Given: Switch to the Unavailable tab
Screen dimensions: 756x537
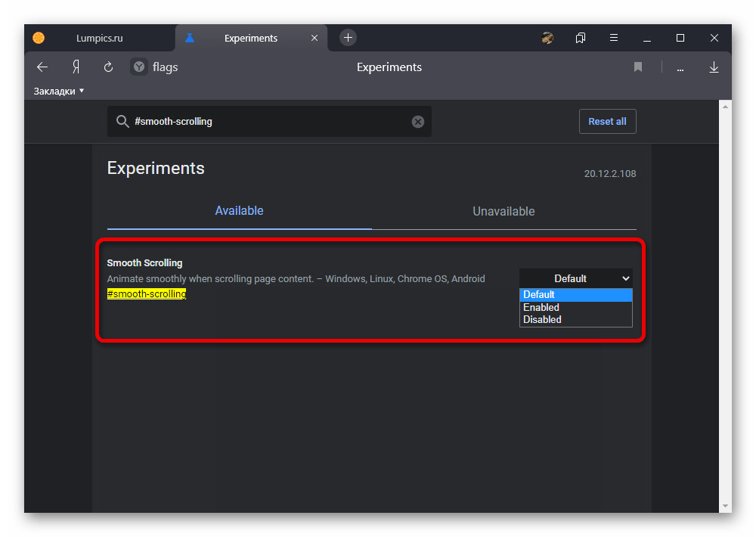Looking at the screenshot, I should (503, 212).
